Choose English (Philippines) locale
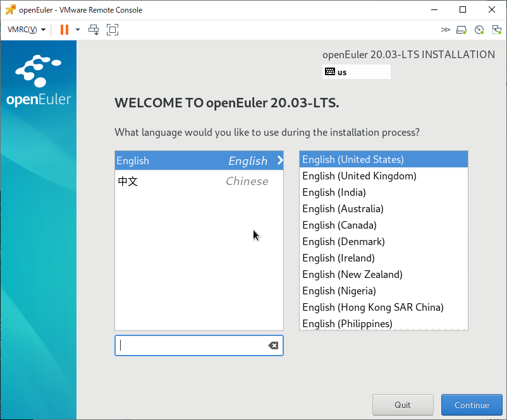The height and width of the screenshot is (420, 507). point(384,323)
